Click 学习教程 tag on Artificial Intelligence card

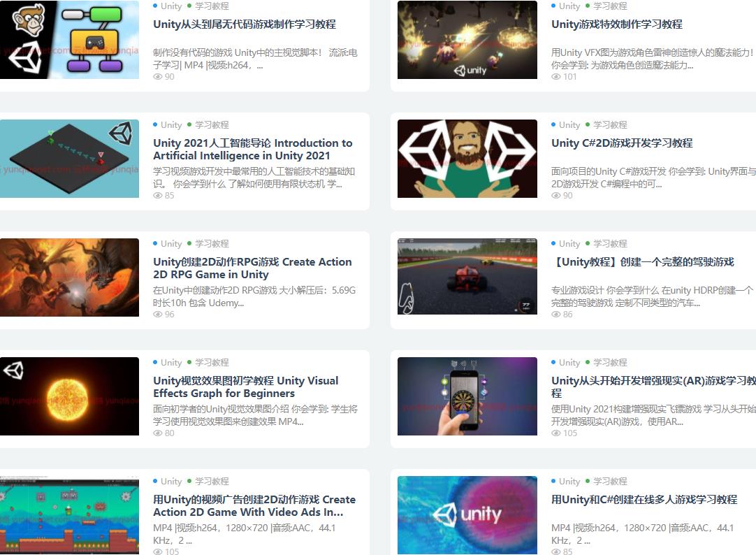[212, 125]
